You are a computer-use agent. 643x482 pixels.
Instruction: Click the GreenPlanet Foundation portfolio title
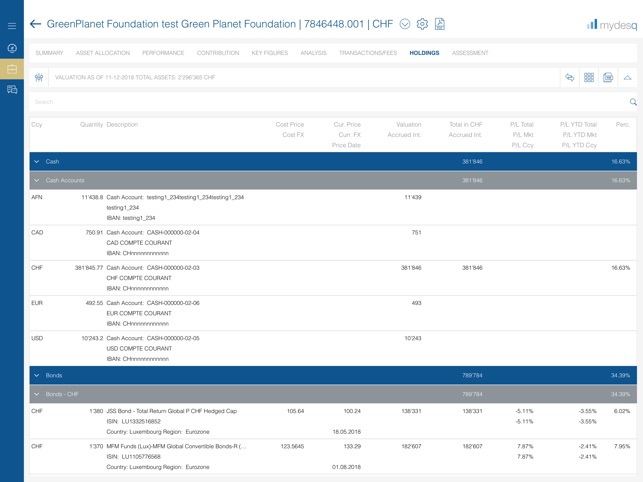[x=220, y=24]
